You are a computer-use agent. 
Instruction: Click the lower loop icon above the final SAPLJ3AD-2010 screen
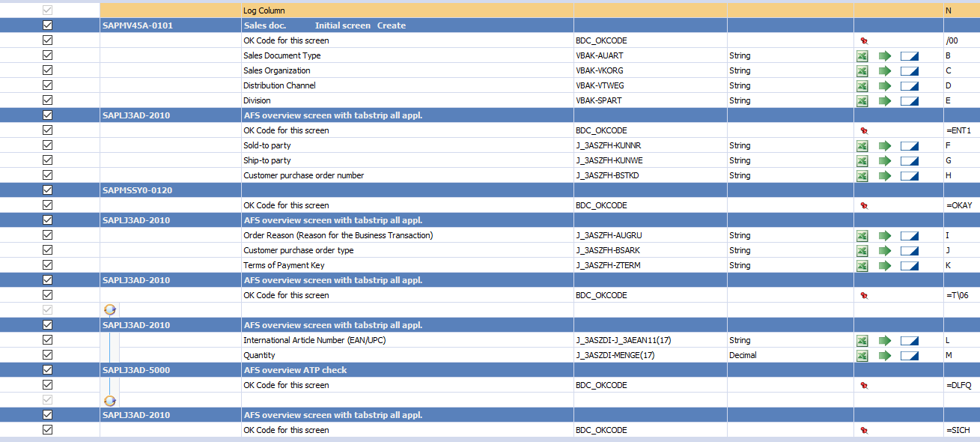[x=110, y=400]
